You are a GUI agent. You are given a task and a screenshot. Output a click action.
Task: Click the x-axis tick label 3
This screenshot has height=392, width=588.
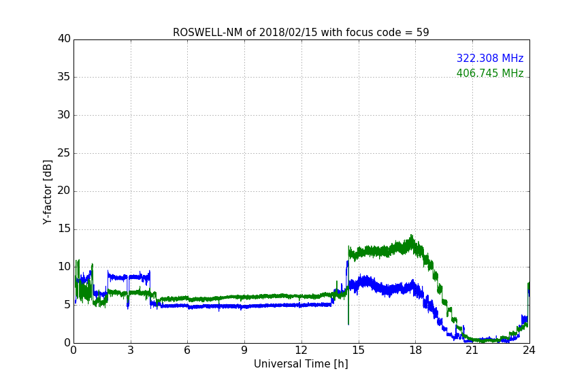[x=131, y=350]
